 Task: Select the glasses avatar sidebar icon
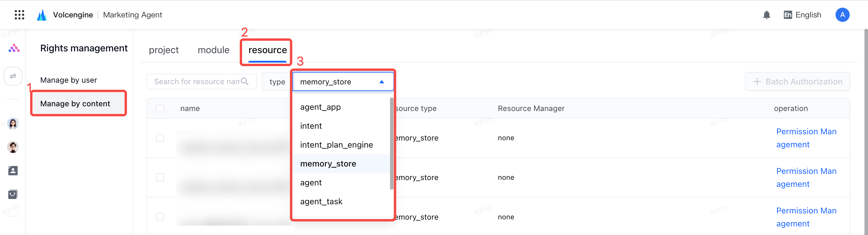coord(13,147)
